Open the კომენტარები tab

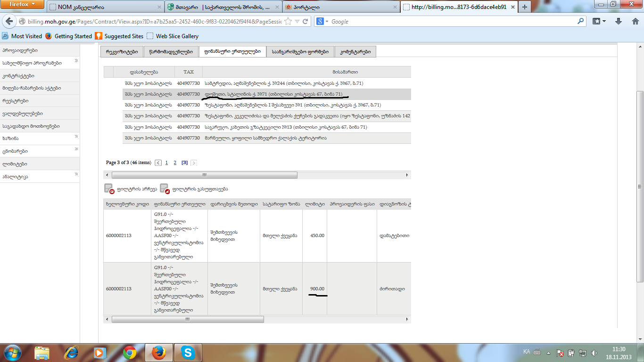355,52
